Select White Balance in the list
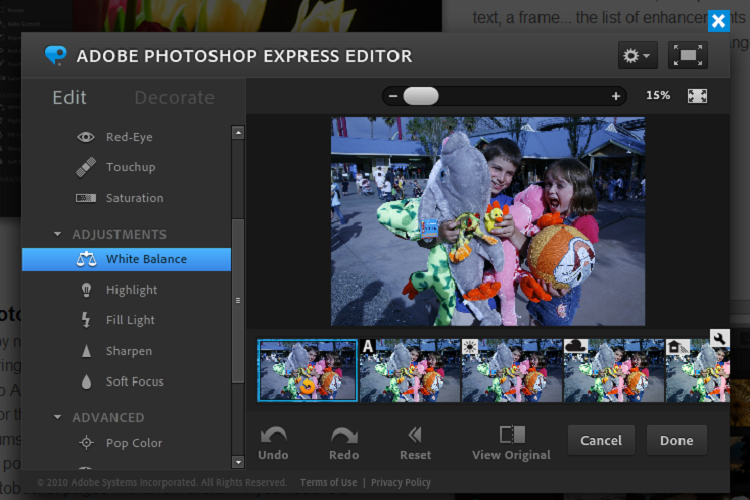 pyautogui.click(x=126, y=259)
